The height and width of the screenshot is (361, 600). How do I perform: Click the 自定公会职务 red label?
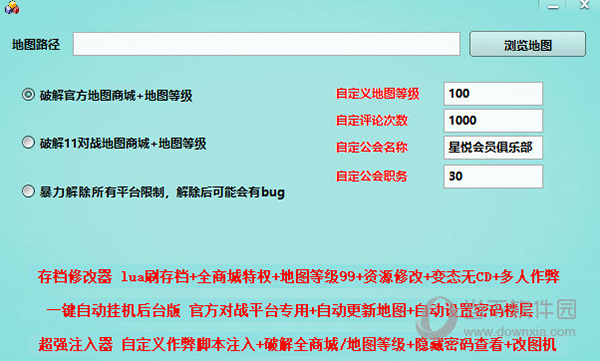pos(372,176)
